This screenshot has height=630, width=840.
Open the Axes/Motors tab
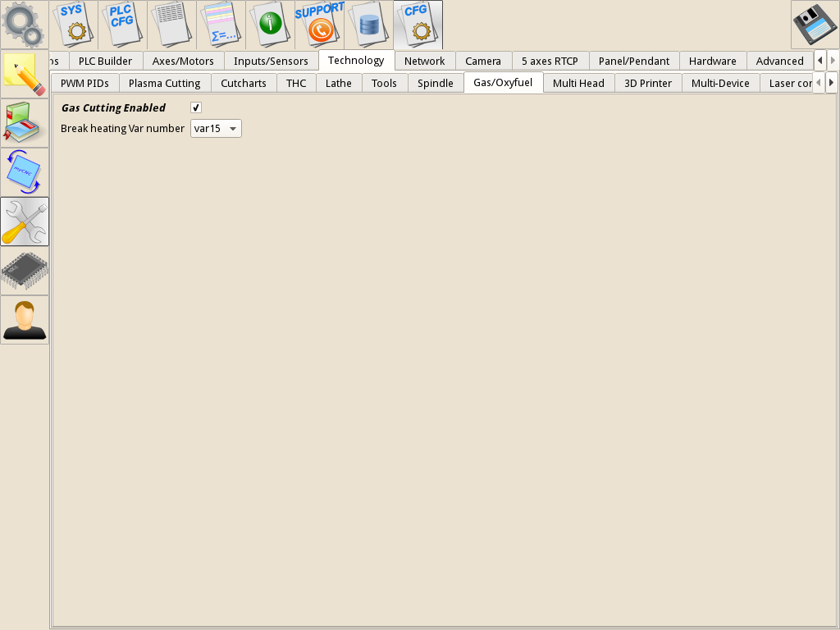pos(183,61)
